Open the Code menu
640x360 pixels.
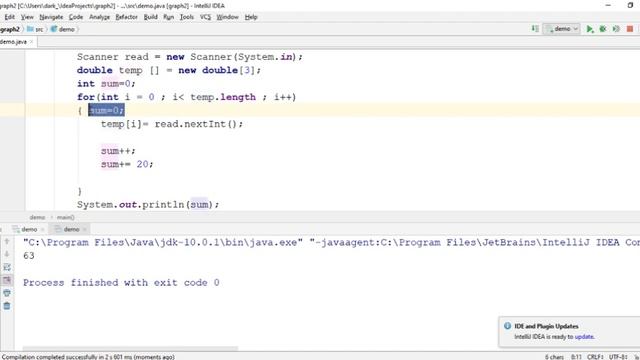click(76, 17)
